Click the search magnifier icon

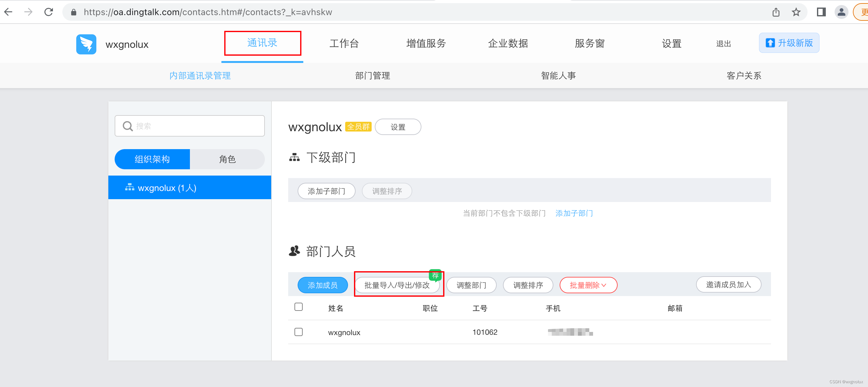tap(128, 126)
